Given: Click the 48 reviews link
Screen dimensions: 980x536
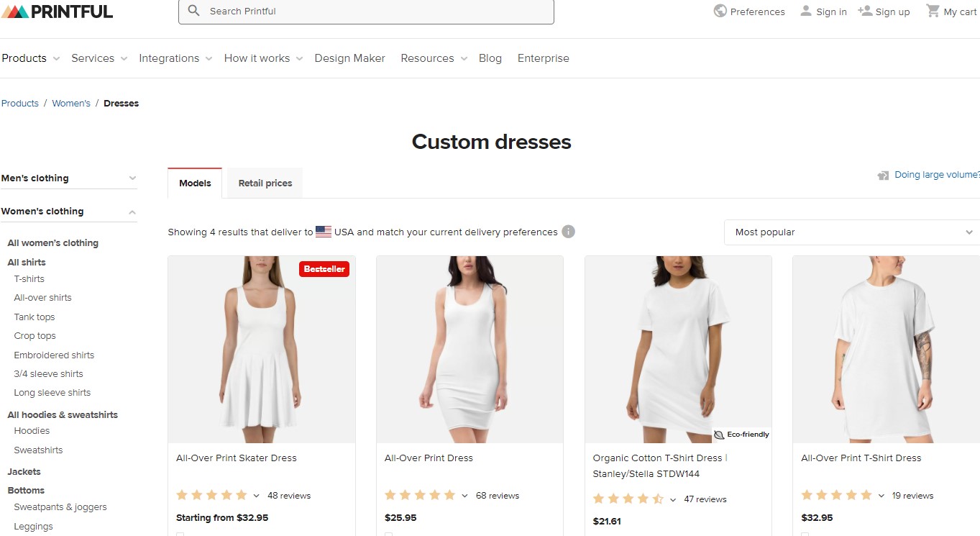Looking at the screenshot, I should tap(289, 495).
